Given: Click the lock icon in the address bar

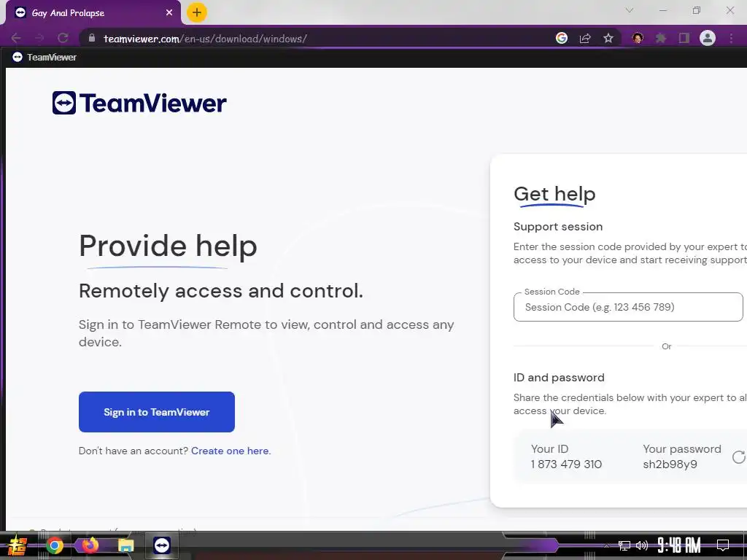Looking at the screenshot, I should (93, 39).
